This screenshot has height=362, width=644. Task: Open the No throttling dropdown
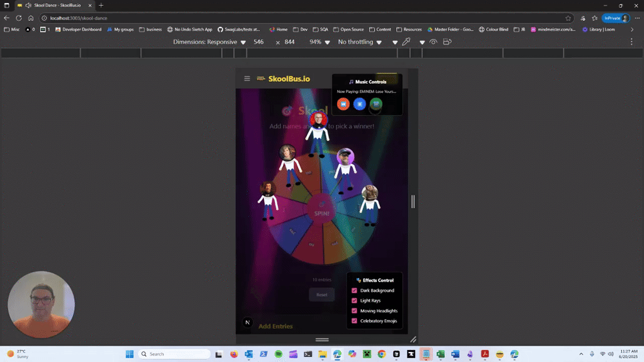pyautogui.click(x=360, y=42)
